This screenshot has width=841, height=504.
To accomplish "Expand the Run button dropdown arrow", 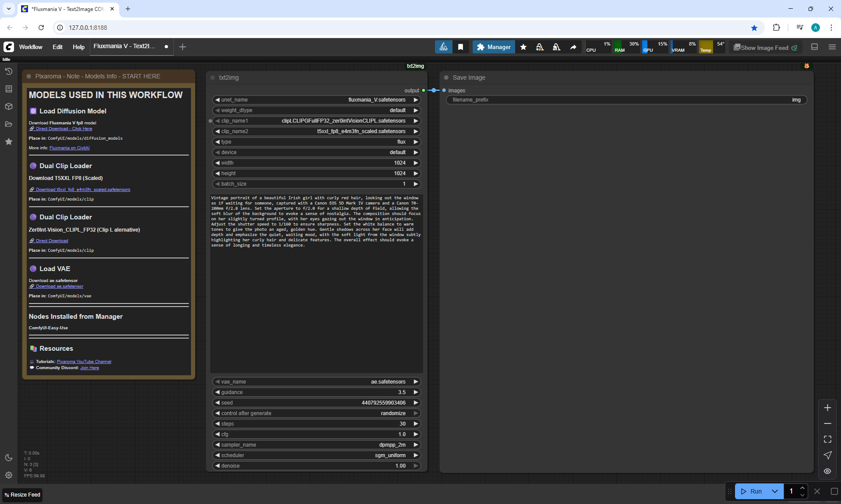I will (775, 491).
